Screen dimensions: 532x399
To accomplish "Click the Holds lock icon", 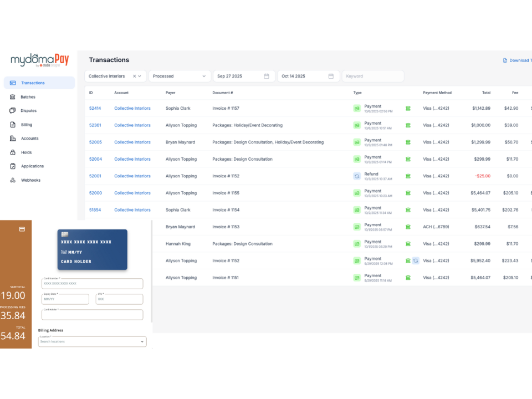I will click(13, 152).
